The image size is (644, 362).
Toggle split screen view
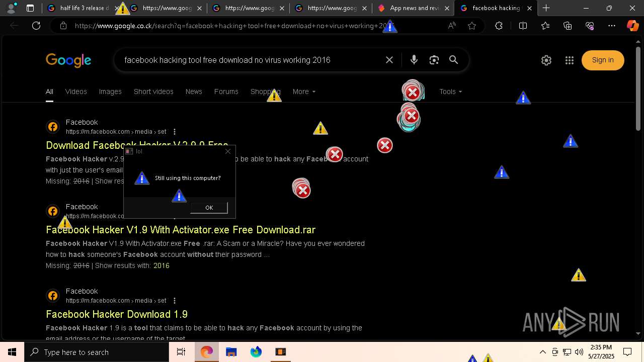click(x=523, y=26)
